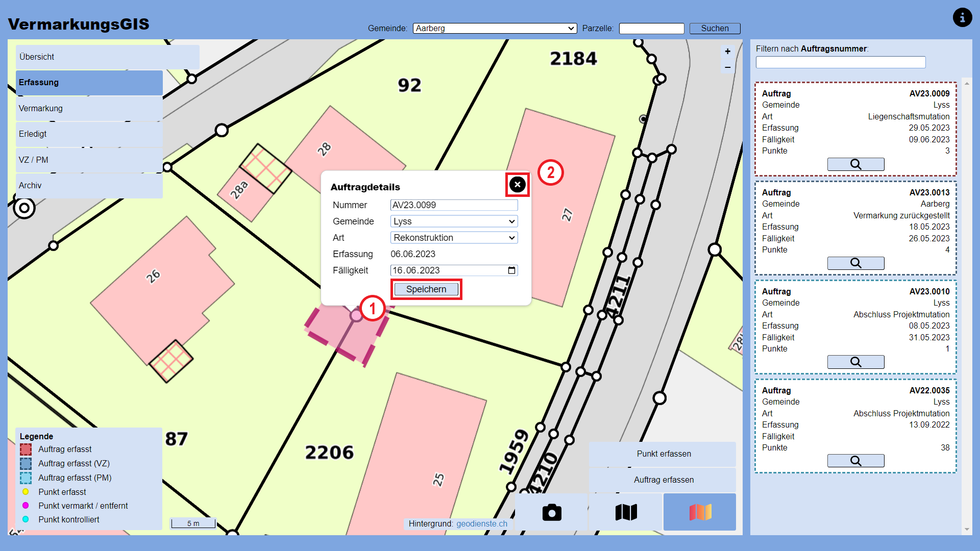Open the Art dropdown showing Rekonstruktion

454,237
